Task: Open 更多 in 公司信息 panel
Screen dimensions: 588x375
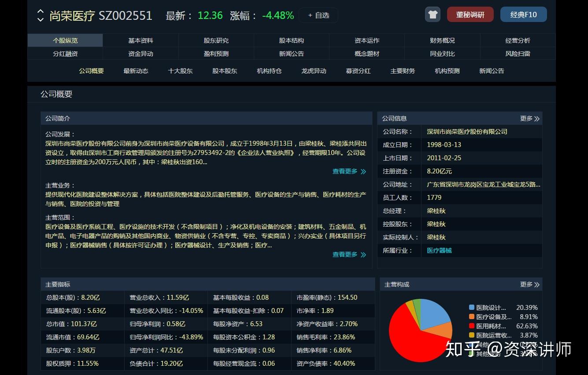Action: point(529,118)
